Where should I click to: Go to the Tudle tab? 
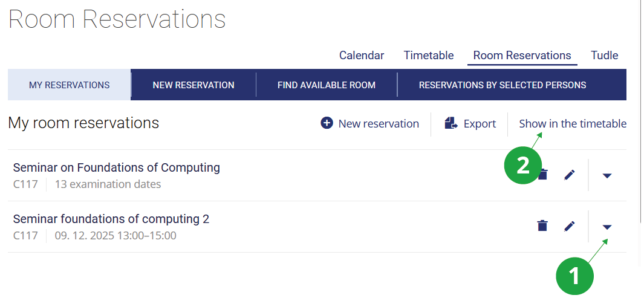pos(604,56)
